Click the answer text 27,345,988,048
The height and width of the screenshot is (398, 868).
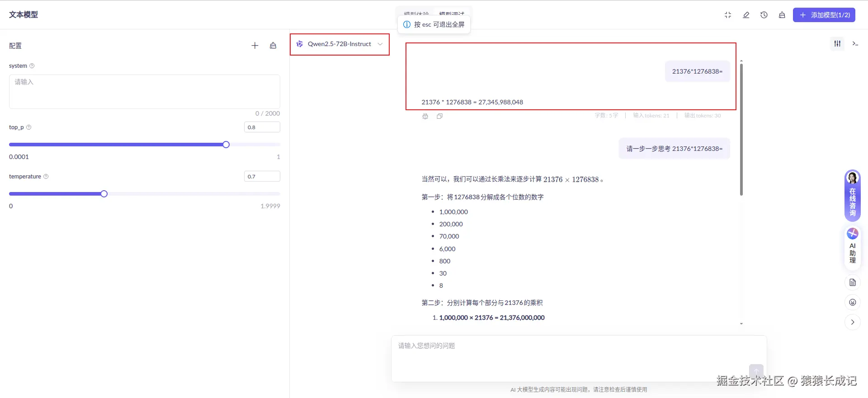(500, 102)
